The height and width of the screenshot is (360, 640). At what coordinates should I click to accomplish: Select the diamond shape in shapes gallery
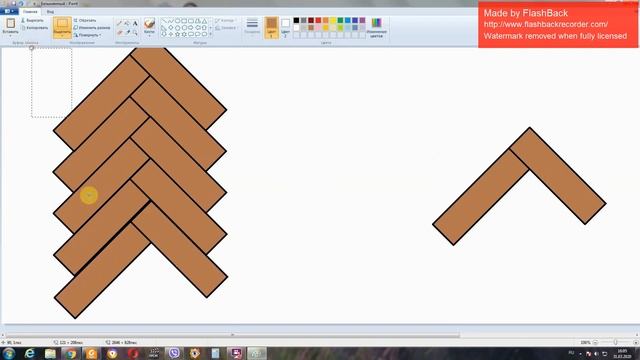171,27
